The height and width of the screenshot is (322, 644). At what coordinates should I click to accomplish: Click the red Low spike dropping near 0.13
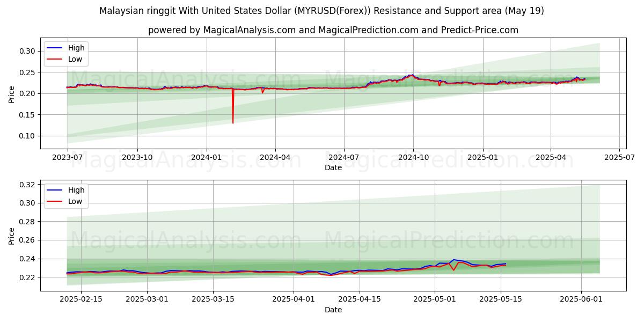click(233, 106)
